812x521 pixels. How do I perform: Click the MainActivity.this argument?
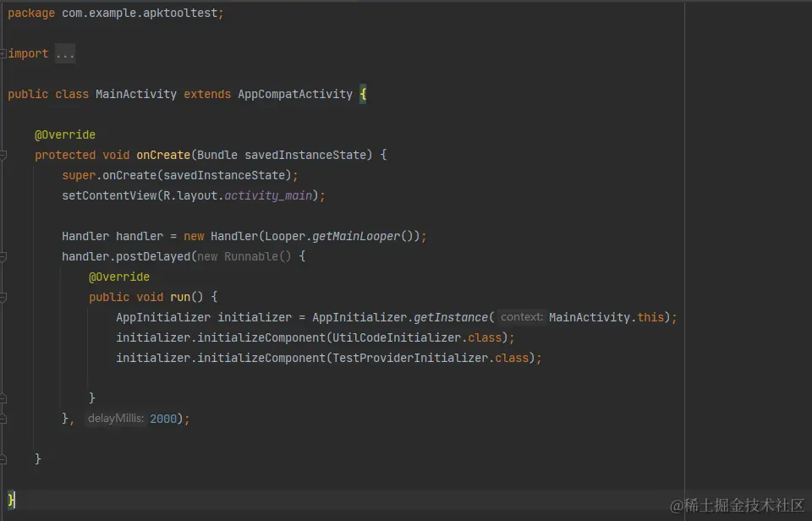click(x=606, y=317)
